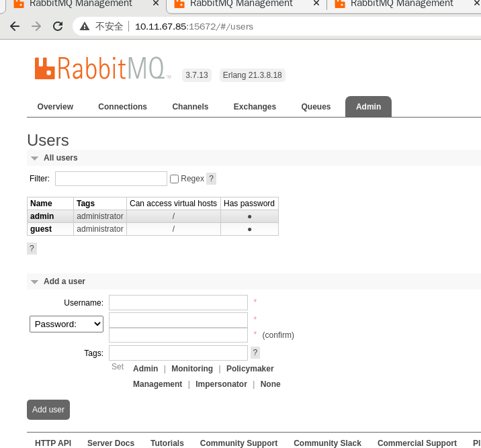Go back with the browser back arrow
This screenshot has height=448, width=481.
[x=15, y=26]
